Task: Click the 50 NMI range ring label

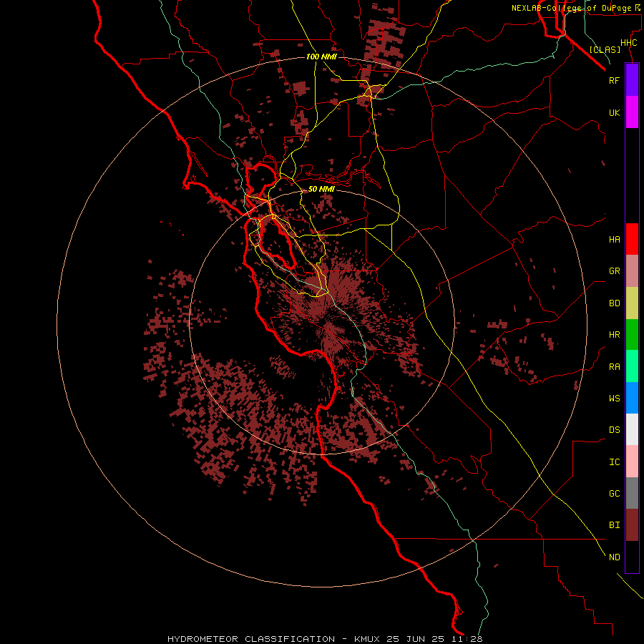Action: point(321,189)
